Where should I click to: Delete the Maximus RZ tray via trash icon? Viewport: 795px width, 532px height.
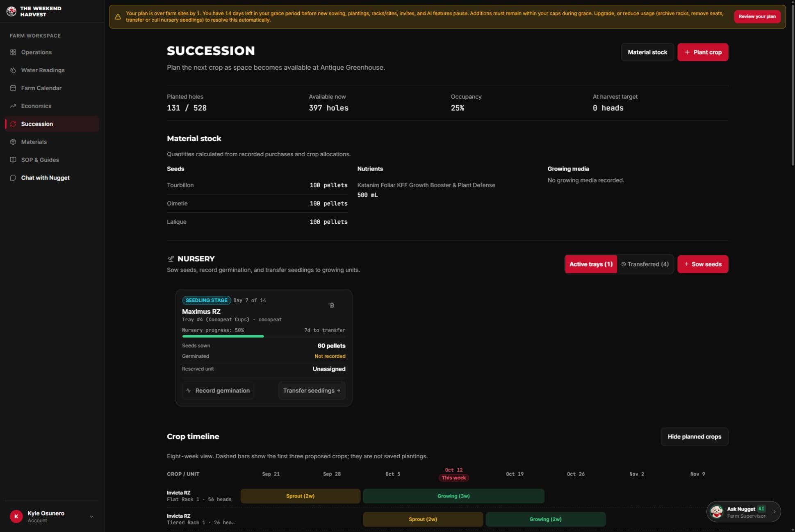[x=332, y=305]
